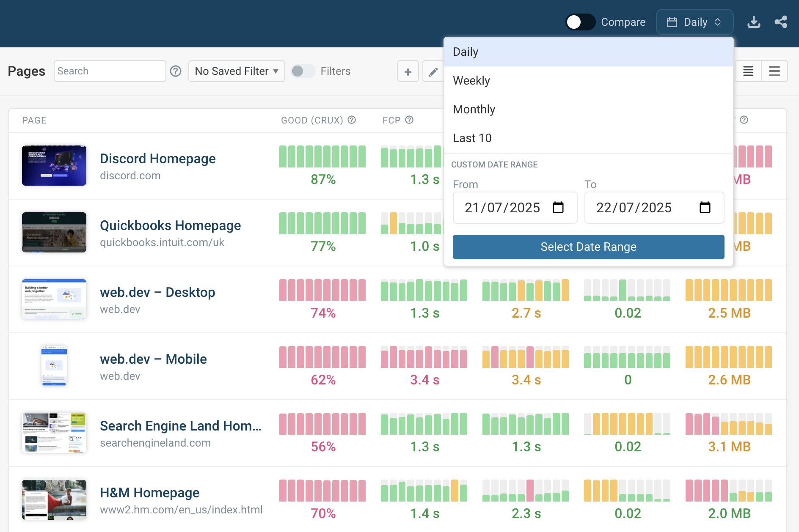Click discord.com URL text
This screenshot has height=532, width=799.
pyautogui.click(x=130, y=176)
